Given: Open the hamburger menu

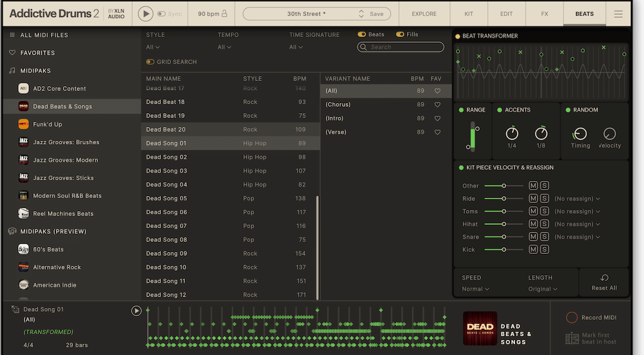Looking at the screenshot, I should (x=618, y=14).
